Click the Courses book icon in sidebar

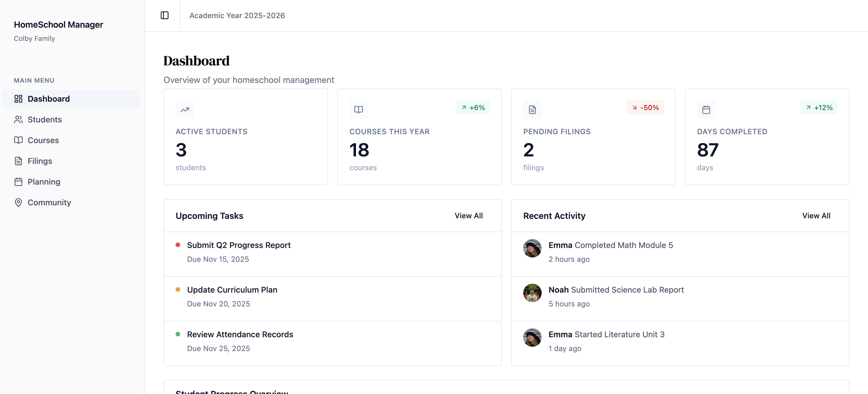pyautogui.click(x=18, y=140)
